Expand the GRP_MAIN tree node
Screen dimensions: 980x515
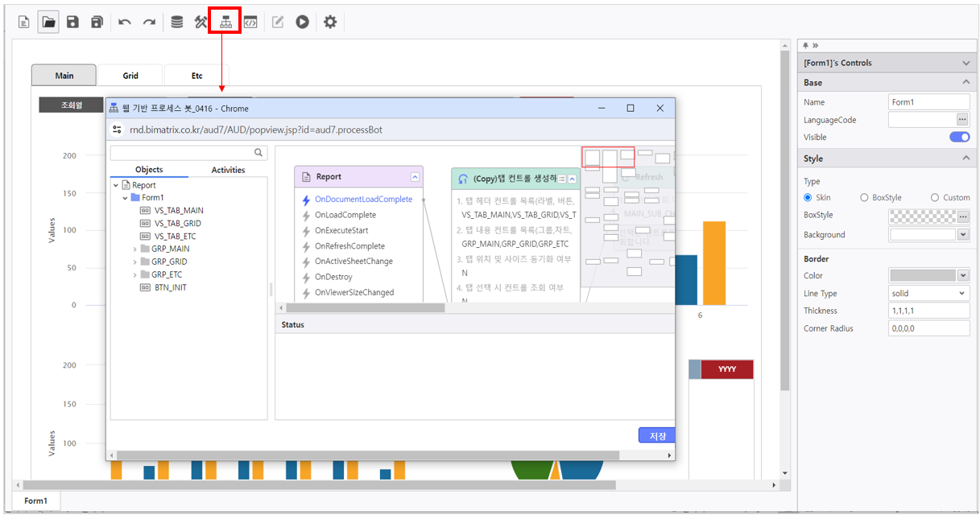[x=135, y=249]
